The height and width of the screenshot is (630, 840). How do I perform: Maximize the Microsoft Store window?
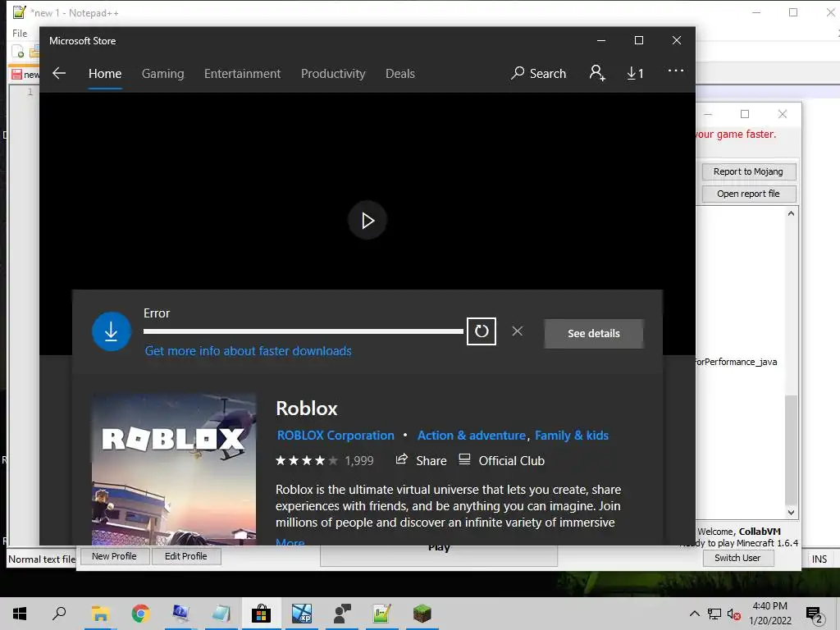638,40
